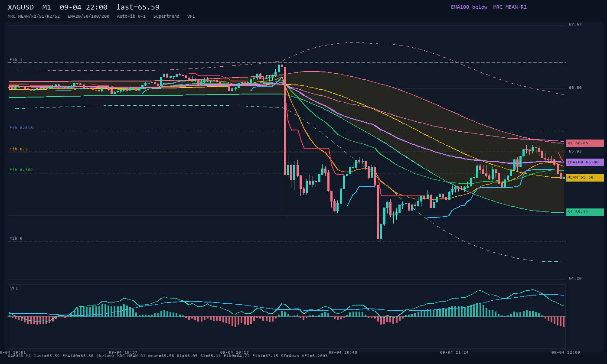
Task: Click the 09-04 19:37 time axis label
Action: (123, 352)
